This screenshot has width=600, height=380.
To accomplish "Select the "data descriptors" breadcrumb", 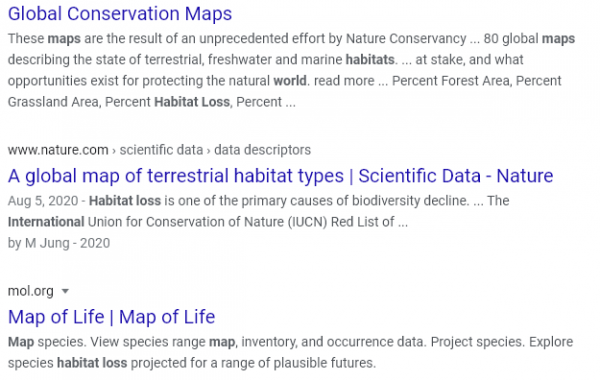I will point(262,150).
